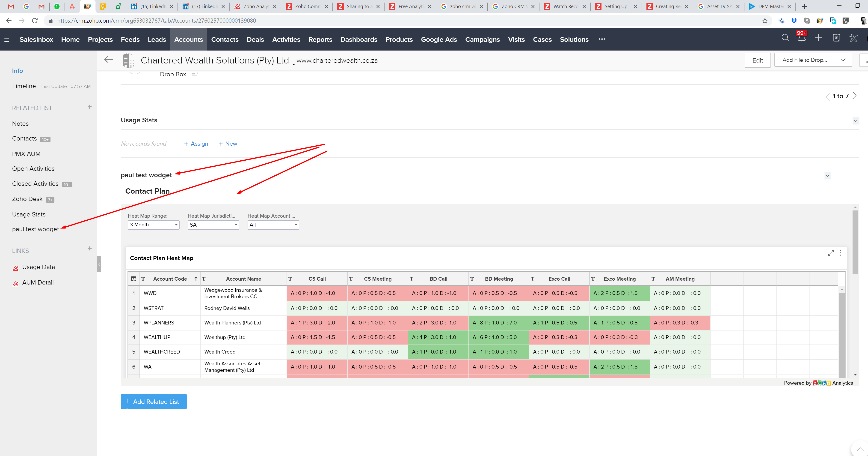Viewport: 868px width, 456px height.
Task: Bookmark page with star icon
Action: coord(765,21)
